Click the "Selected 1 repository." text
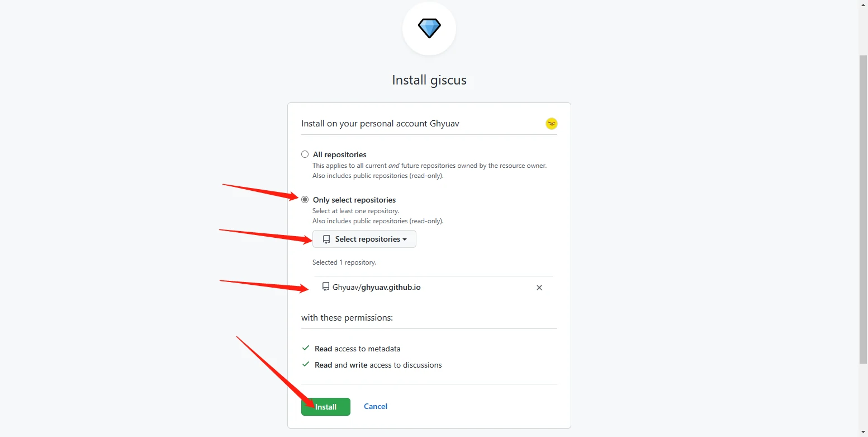868x437 pixels. pos(344,262)
